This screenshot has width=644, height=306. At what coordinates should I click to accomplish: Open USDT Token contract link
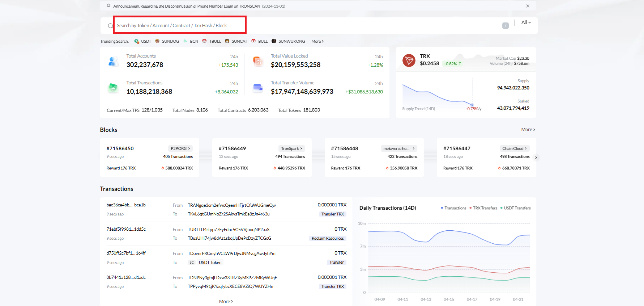(x=210, y=263)
